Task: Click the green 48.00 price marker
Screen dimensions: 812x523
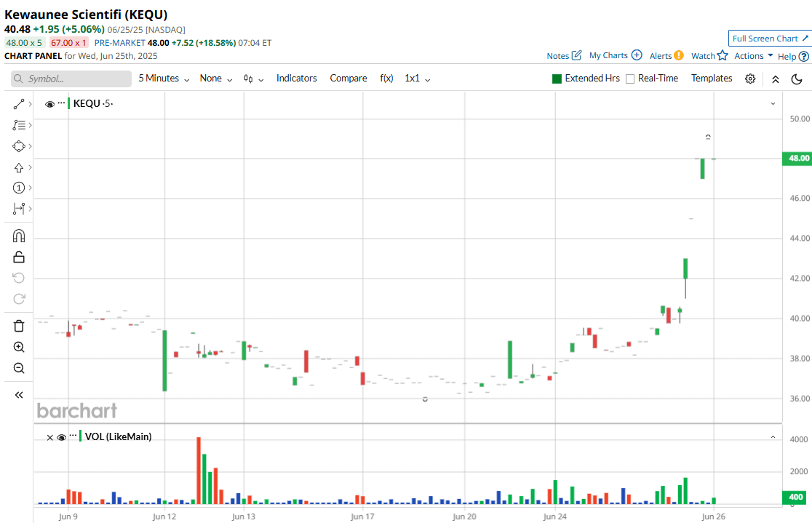Action: coord(797,159)
